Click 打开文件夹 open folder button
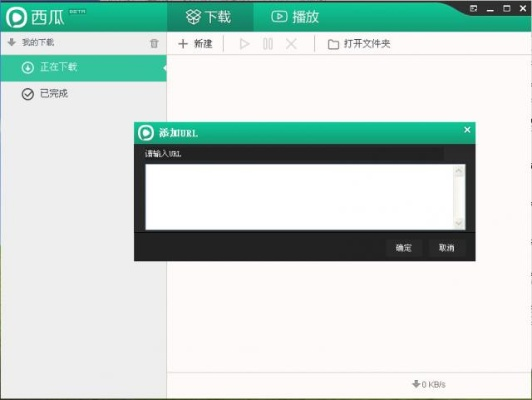 pos(359,44)
